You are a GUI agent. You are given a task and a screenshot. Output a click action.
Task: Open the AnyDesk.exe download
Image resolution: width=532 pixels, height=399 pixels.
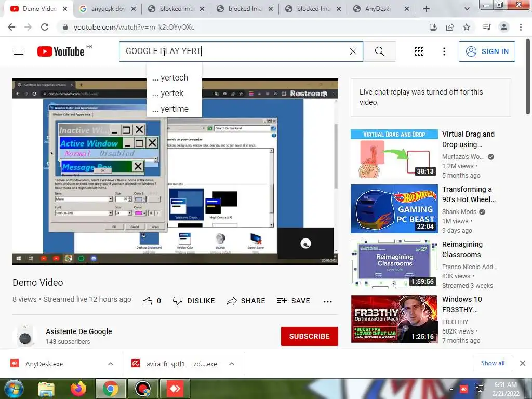tap(44, 364)
